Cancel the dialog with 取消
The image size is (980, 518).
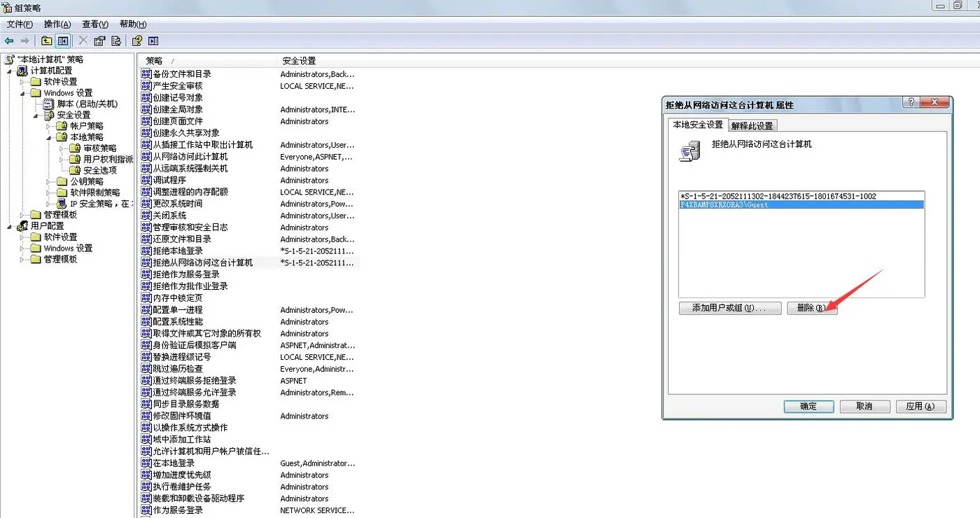coord(864,406)
